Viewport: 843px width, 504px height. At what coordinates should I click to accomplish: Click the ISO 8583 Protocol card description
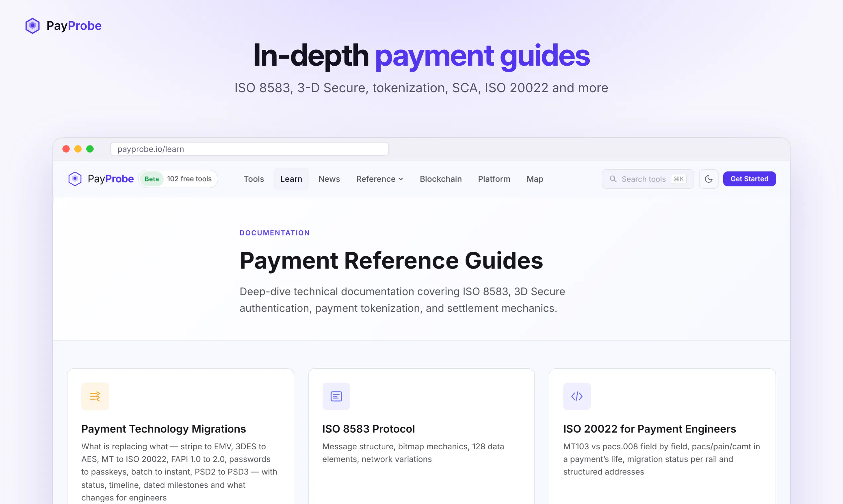click(x=413, y=452)
